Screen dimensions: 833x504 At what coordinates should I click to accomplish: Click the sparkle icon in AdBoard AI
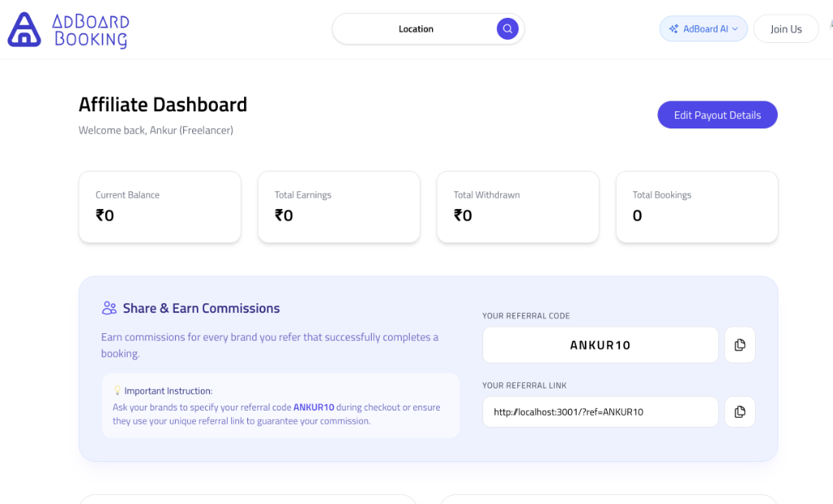pos(674,29)
